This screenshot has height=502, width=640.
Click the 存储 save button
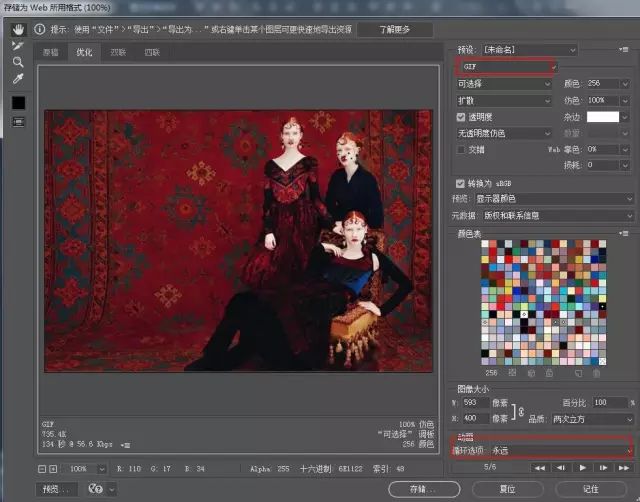coord(423,489)
